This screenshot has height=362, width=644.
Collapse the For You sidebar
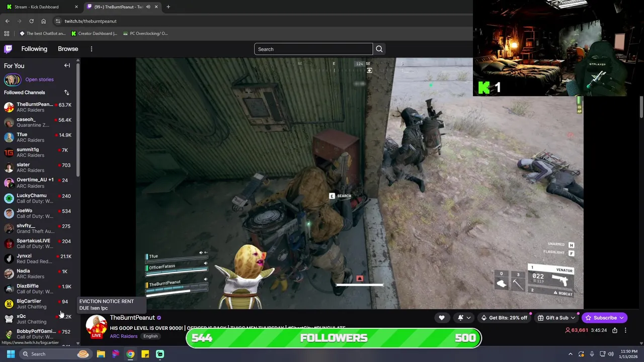tap(67, 65)
